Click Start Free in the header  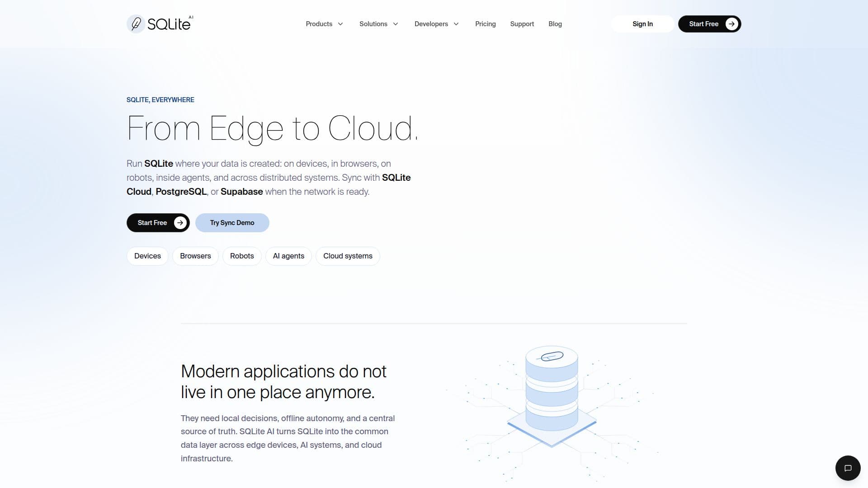click(x=709, y=24)
